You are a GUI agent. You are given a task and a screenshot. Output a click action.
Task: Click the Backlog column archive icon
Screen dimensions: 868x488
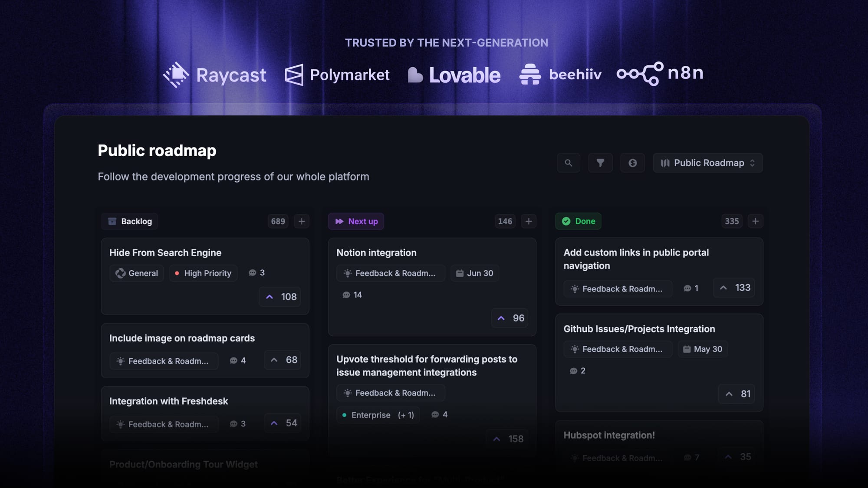pos(112,221)
